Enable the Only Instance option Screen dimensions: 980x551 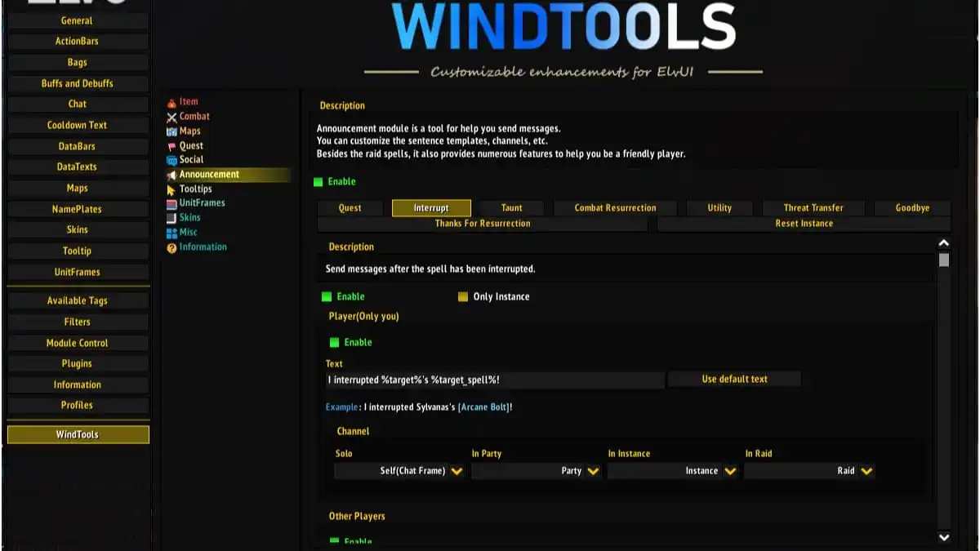[x=463, y=296]
